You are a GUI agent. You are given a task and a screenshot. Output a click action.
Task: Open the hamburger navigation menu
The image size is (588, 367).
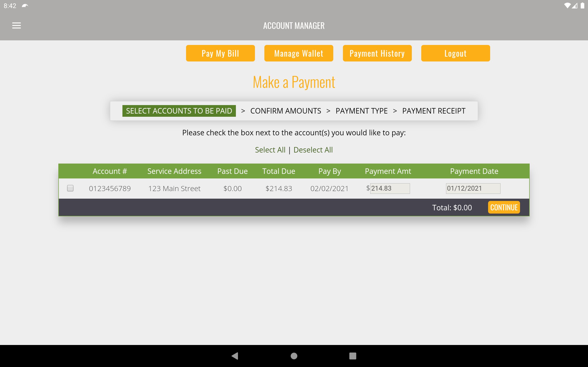point(17,25)
